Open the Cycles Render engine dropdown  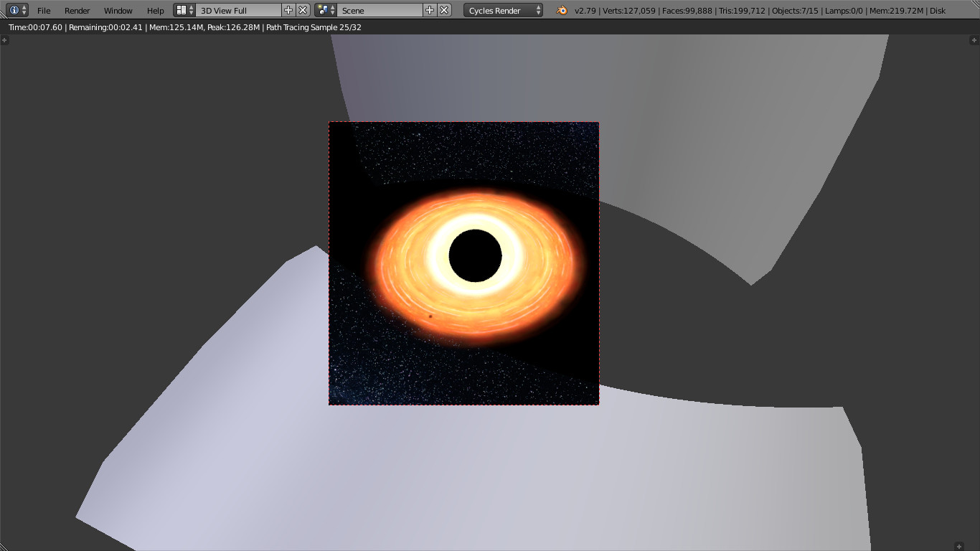point(502,11)
